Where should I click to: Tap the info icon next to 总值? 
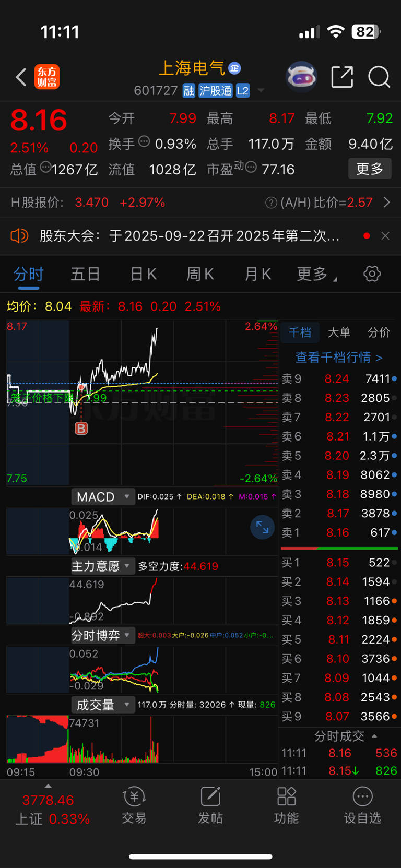click(46, 168)
